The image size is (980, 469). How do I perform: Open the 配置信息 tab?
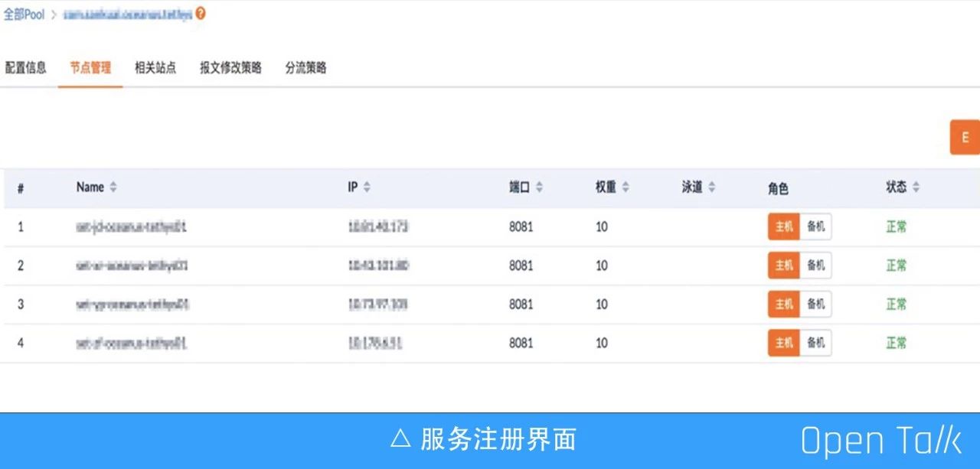coord(25,67)
